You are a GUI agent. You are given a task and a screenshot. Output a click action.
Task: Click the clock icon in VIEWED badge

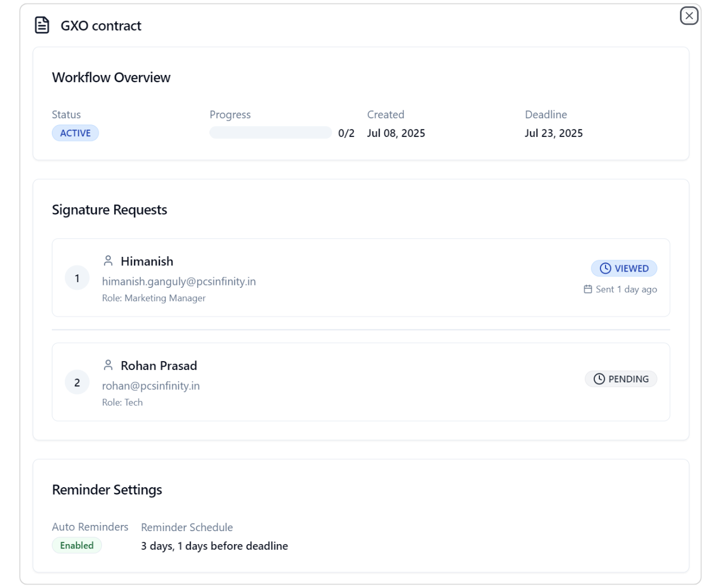click(x=606, y=269)
